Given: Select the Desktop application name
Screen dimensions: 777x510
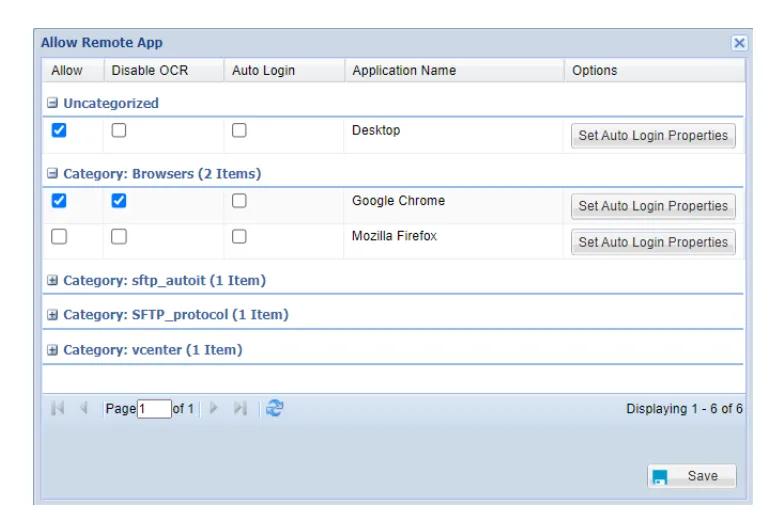Looking at the screenshot, I should pyautogui.click(x=376, y=130).
